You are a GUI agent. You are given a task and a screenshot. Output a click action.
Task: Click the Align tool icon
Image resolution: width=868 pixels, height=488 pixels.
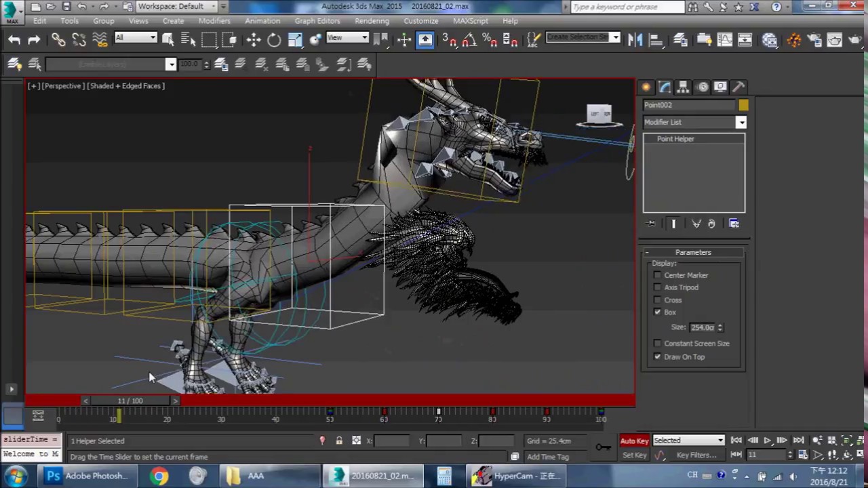(x=656, y=39)
